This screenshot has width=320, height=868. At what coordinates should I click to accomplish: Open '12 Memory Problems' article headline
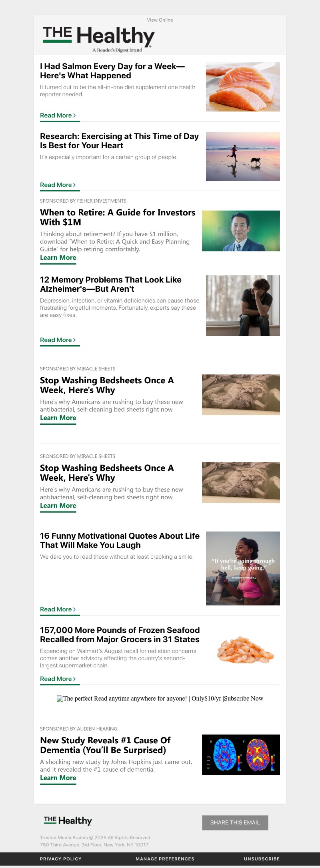[111, 284]
